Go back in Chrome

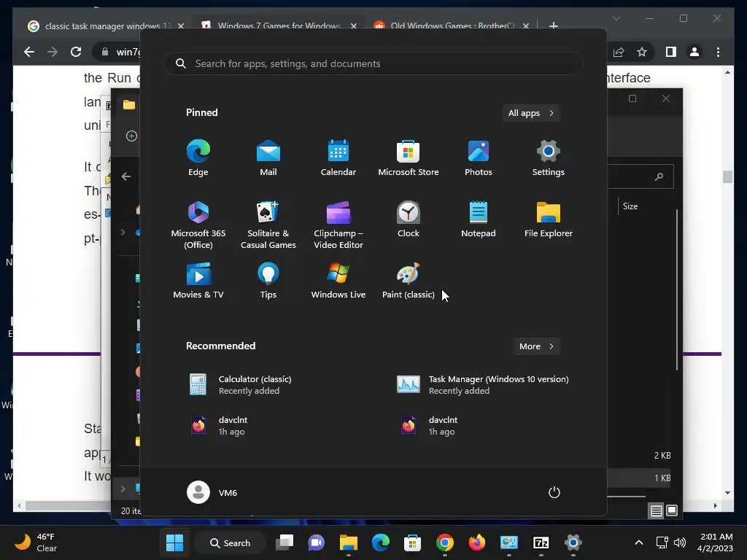(29, 52)
